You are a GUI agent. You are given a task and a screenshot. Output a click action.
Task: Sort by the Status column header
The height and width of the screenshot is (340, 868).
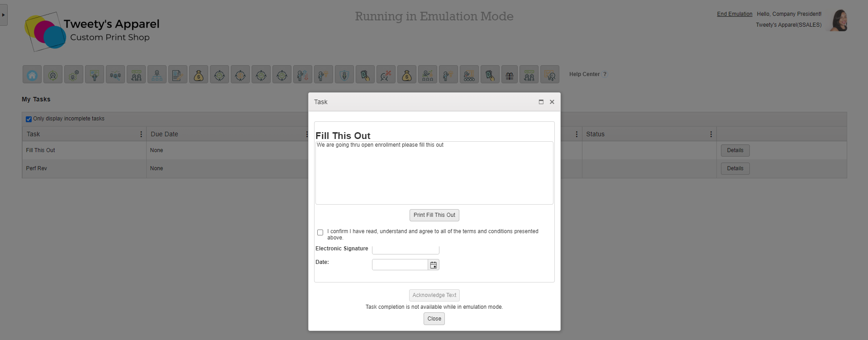coord(595,134)
